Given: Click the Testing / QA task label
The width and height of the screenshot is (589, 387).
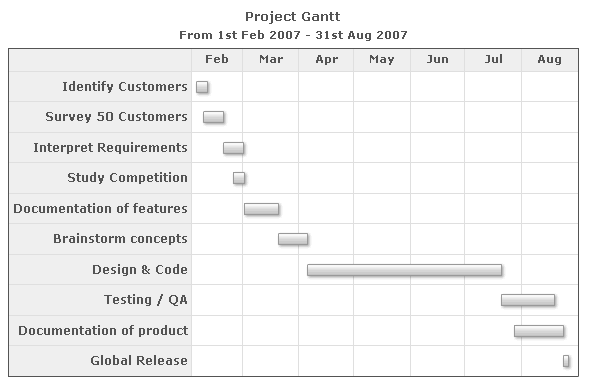Looking at the screenshot, I should coord(146,300).
